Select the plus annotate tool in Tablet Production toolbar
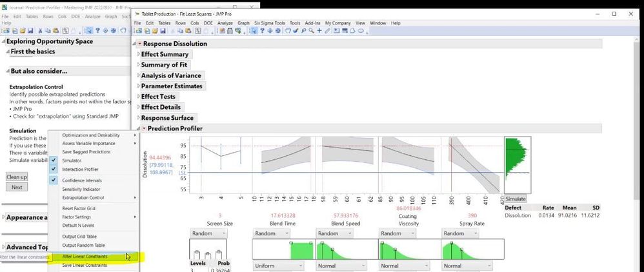644x272 pixels. pos(319,31)
